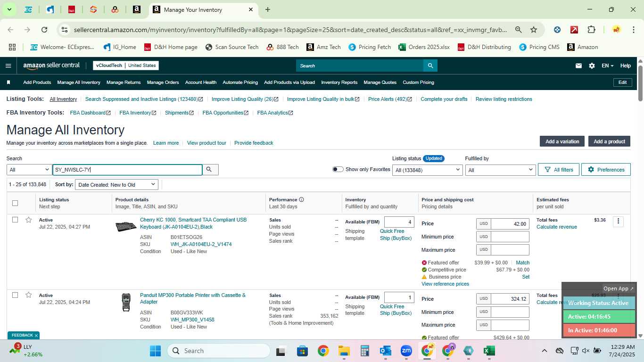644x362 pixels.
Task: Click the browser zoom magnifier icon
Action: point(519,30)
